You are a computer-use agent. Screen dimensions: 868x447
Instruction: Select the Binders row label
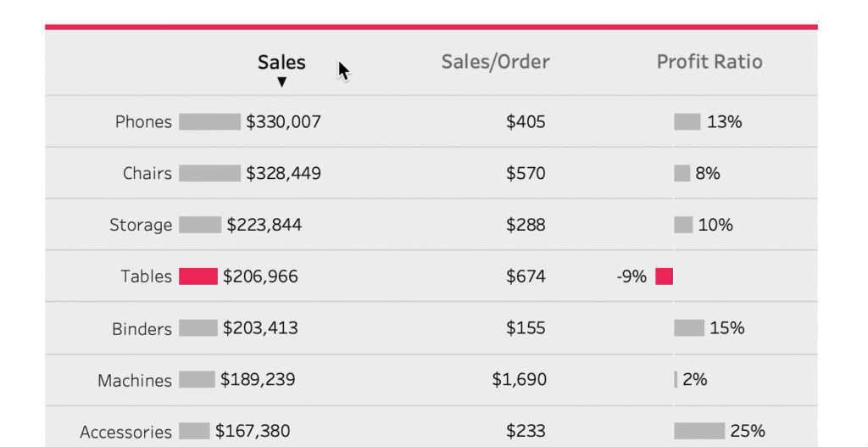(x=142, y=329)
